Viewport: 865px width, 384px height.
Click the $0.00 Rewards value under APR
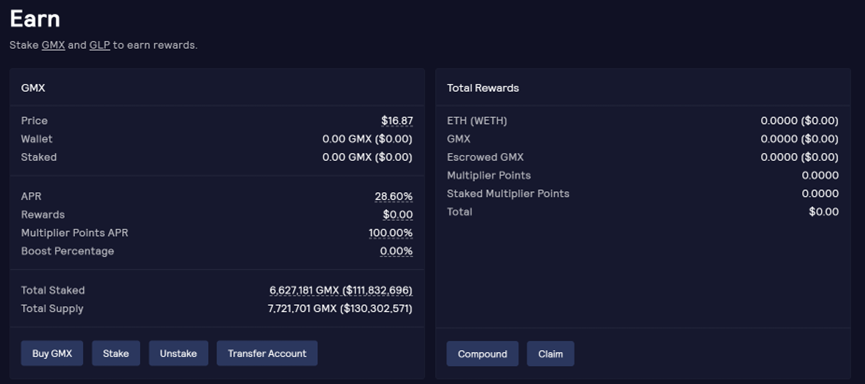coord(398,215)
